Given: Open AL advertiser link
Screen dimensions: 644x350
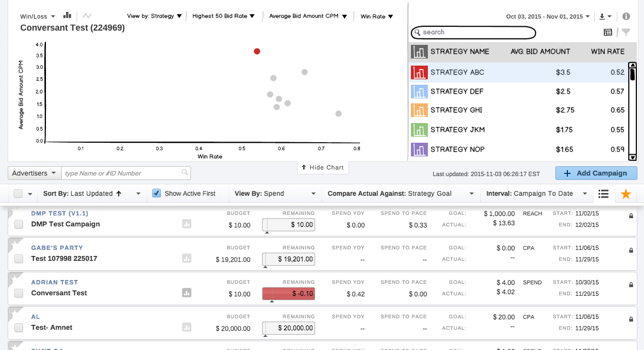Looking at the screenshot, I should (x=36, y=317).
